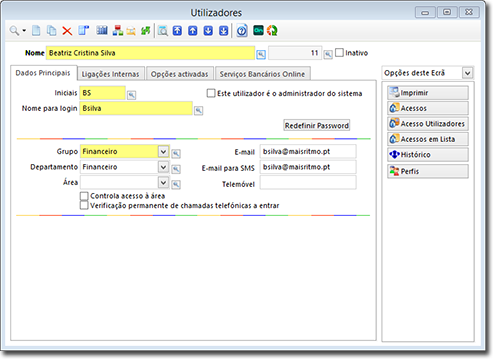This screenshot has height=363, width=496.
Task: Close the Utilizadores window
Action: point(469,13)
